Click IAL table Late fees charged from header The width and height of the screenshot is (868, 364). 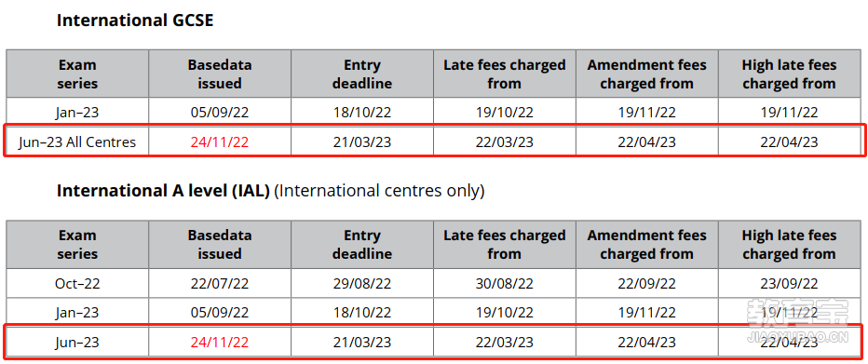pos(504,245)
